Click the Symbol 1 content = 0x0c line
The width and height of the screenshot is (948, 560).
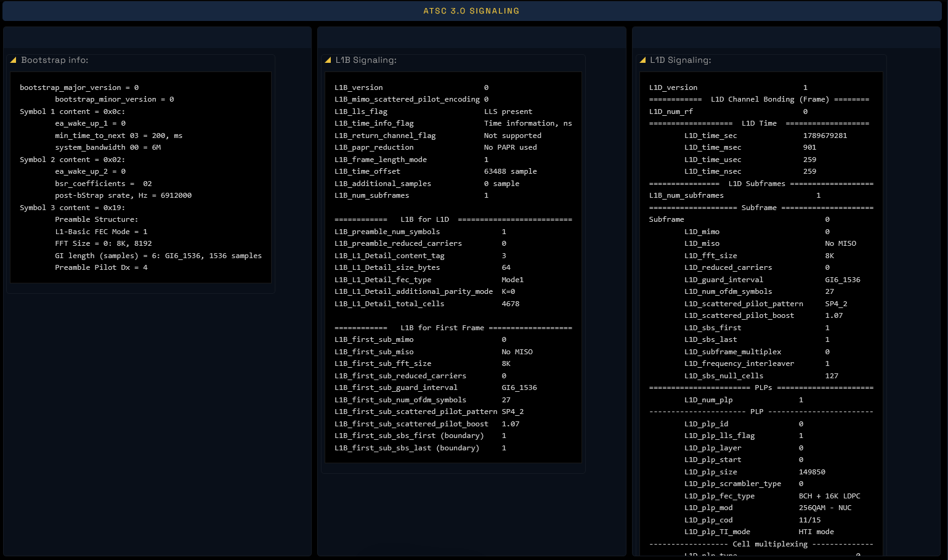click(x=73, y=112)
